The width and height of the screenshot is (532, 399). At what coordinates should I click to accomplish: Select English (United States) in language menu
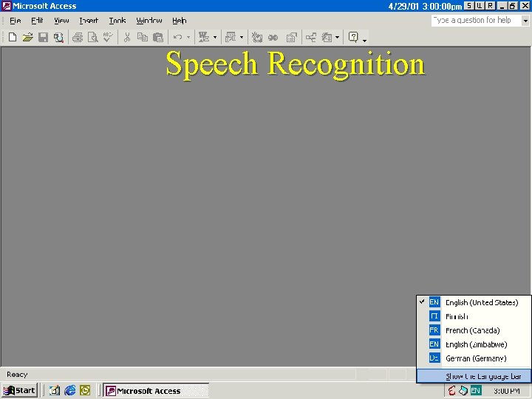[474, 302]
